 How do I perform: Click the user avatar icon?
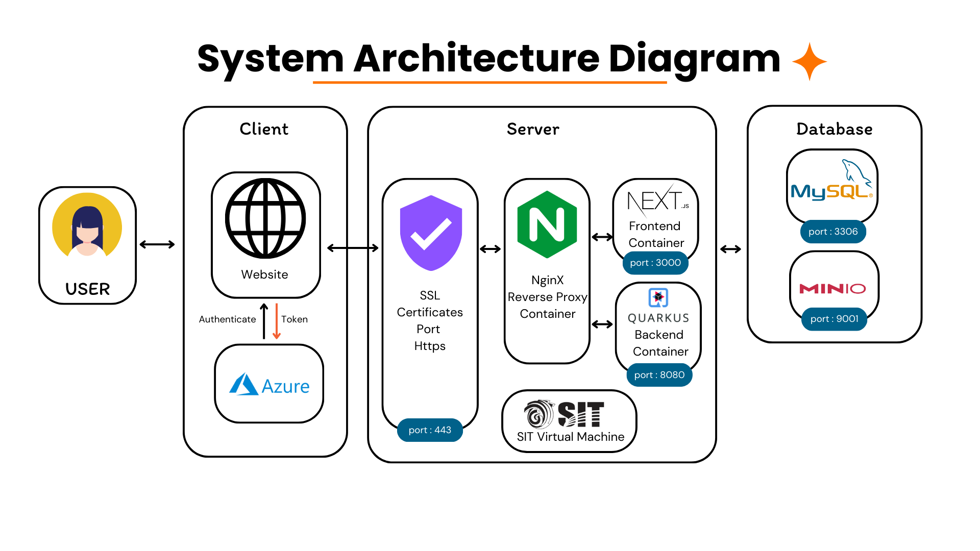click(87, 224)
